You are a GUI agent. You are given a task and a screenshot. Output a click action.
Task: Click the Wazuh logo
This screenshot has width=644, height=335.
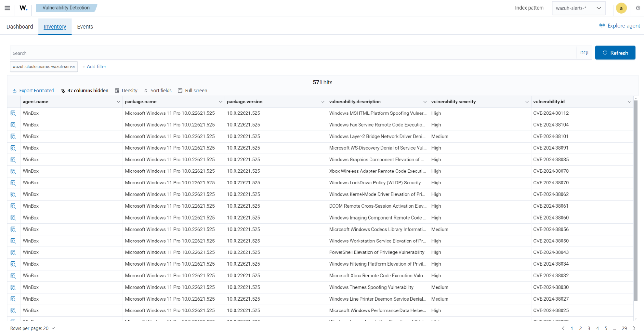(23, 8)
